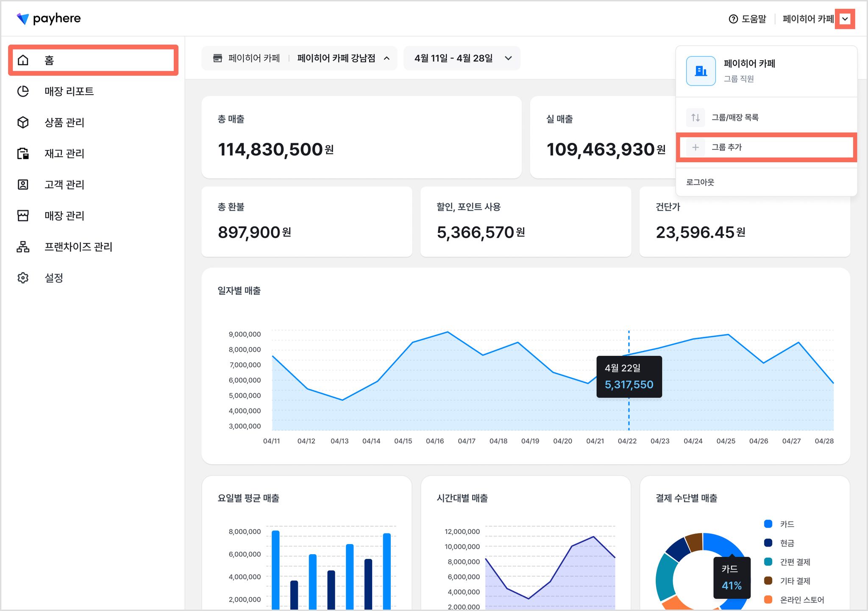Image resolution: width=868 pixels, height=611 pixels.
Task: Click the 실 매출 109,463,930원 card
Action: coord(603,137)
